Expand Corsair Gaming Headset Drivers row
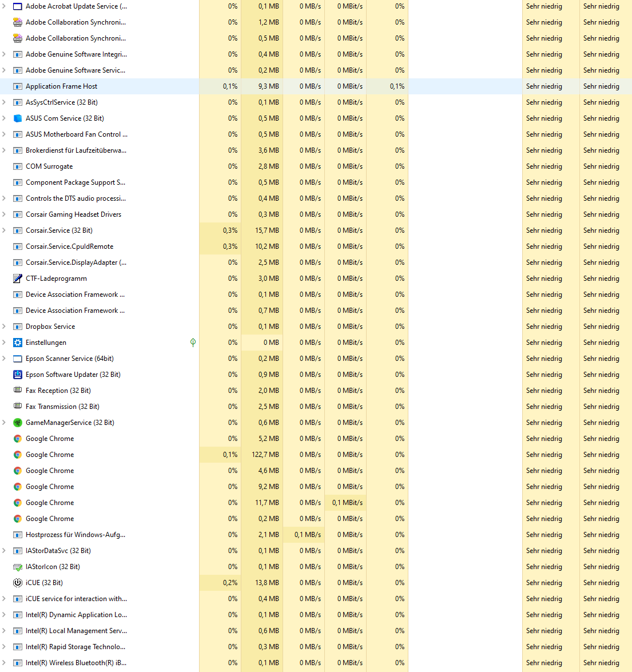Image resolution: width=632 pixels, height=672 pixels. [x=4, y=214]
